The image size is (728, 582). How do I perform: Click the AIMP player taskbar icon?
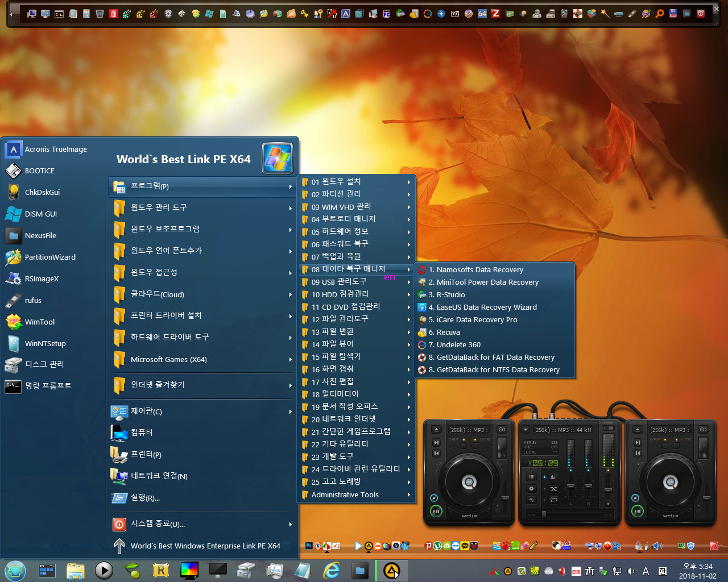pyautogui.click(x=391, y=570)
